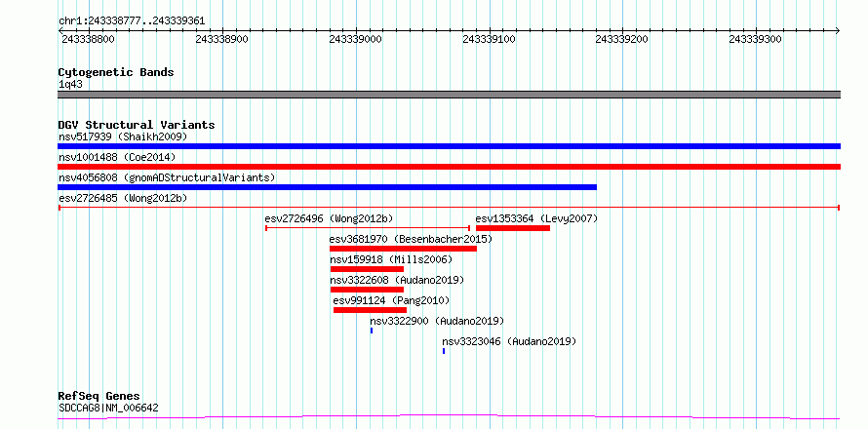Click the right arrow of the ruler

pos(838,30)
